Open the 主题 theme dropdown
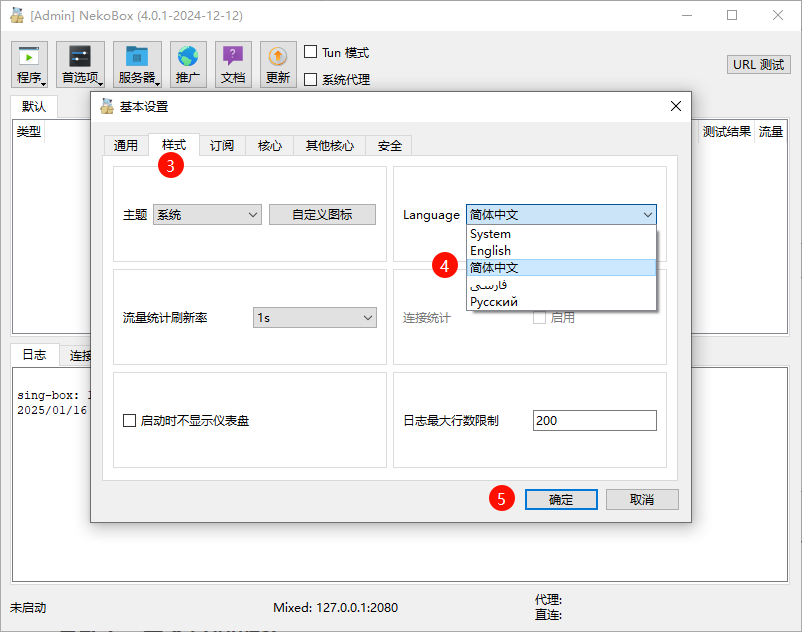Screen dimensions: 802x632 pos(206,214)
